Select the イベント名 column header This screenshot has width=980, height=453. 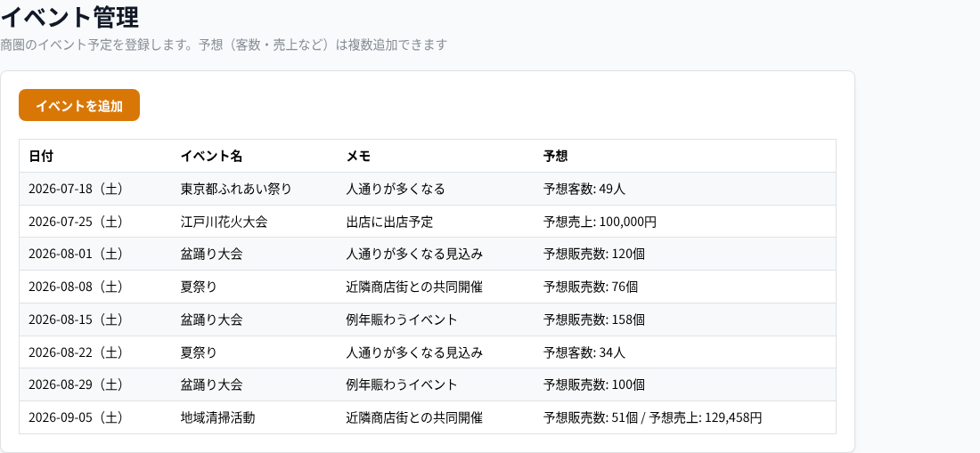pos(211,156)
